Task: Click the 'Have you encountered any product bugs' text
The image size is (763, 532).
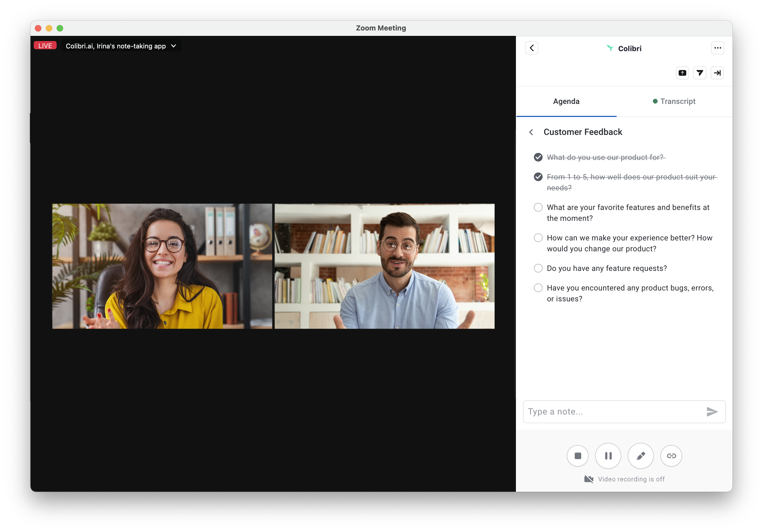Action: click(630, 293)
